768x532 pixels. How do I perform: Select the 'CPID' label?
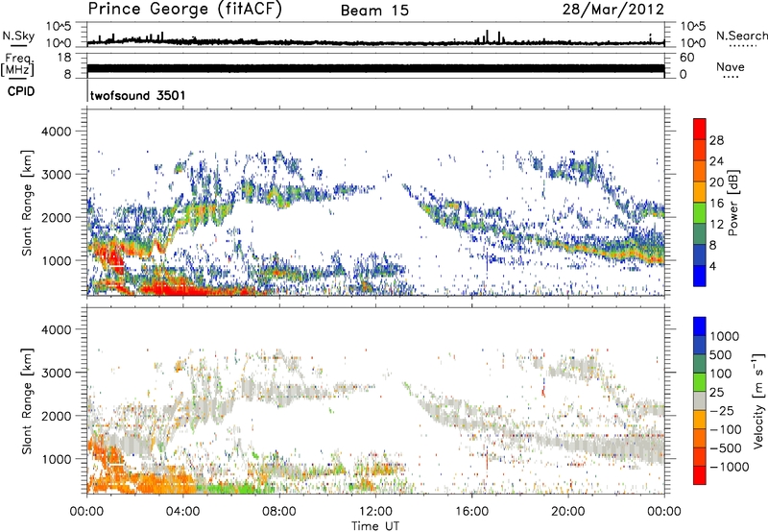[21, 91]
